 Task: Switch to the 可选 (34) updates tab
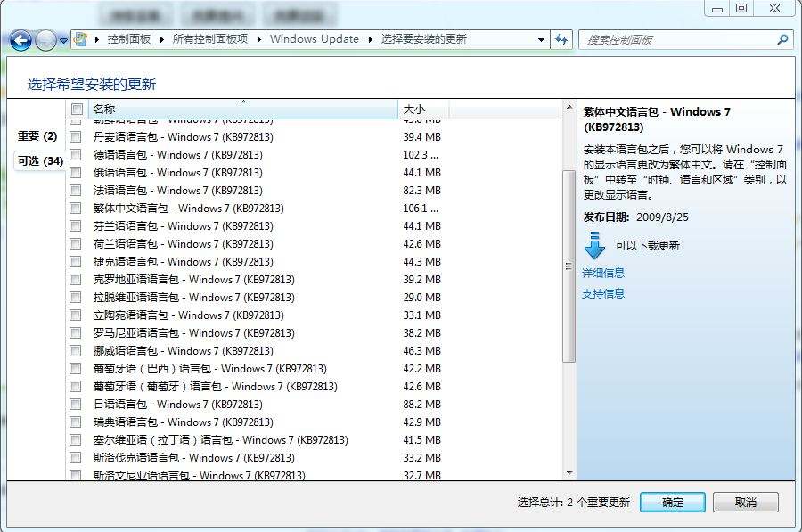tap(40, 161)
